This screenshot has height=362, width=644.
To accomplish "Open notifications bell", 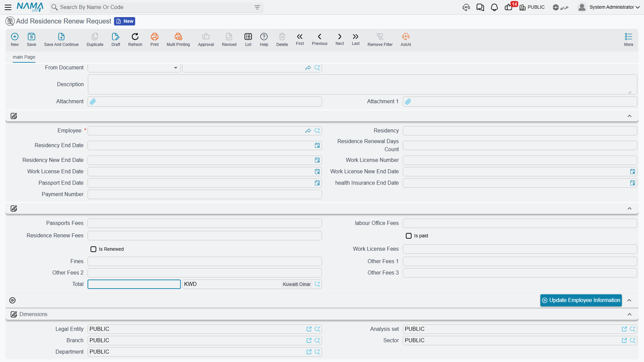I will coord(494,7).
